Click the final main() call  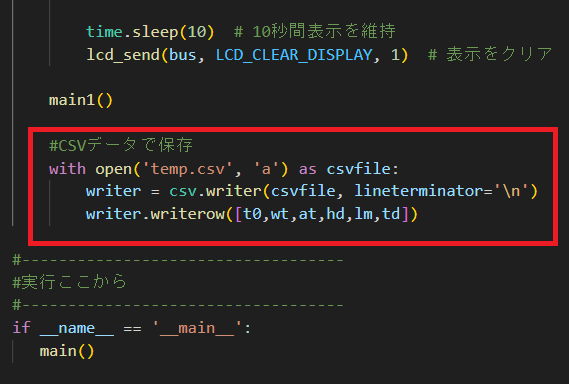pos(67,351)
